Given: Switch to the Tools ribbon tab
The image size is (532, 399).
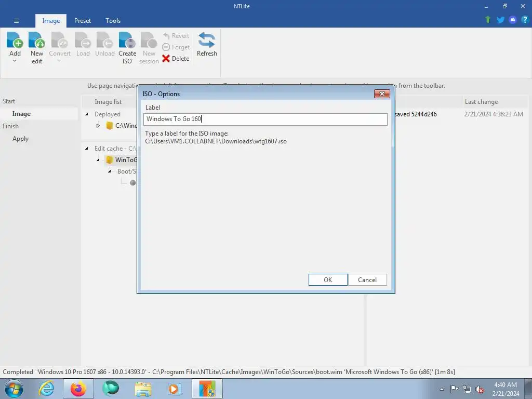Looking at the screenshot, I should pos(113,21).
